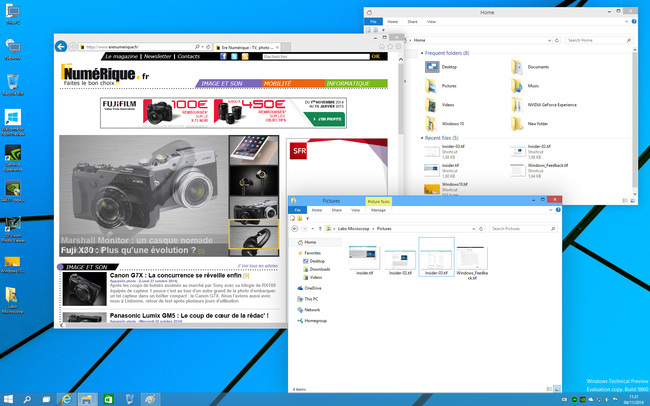Viewport: 650px width, 406px height.
Task: Open the File tab in the Pictures window
Action: [x=297, y=210]
